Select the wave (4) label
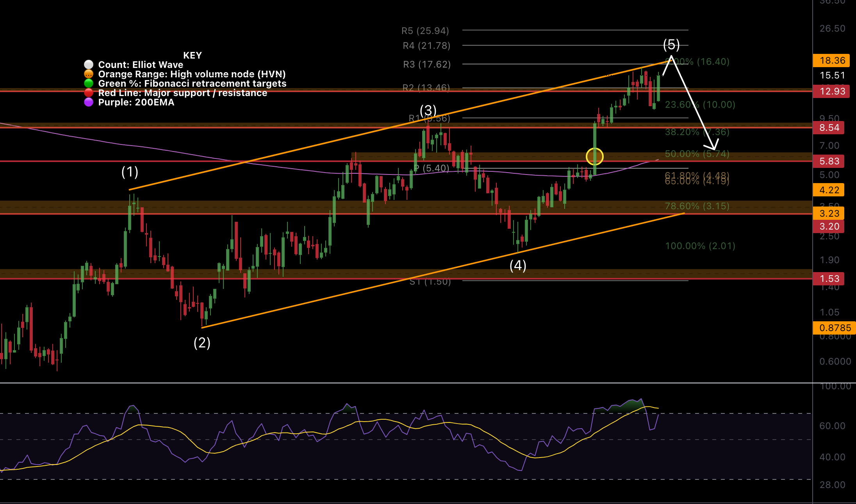This screenshot has height=504, width=856. [x=518, y=265]
